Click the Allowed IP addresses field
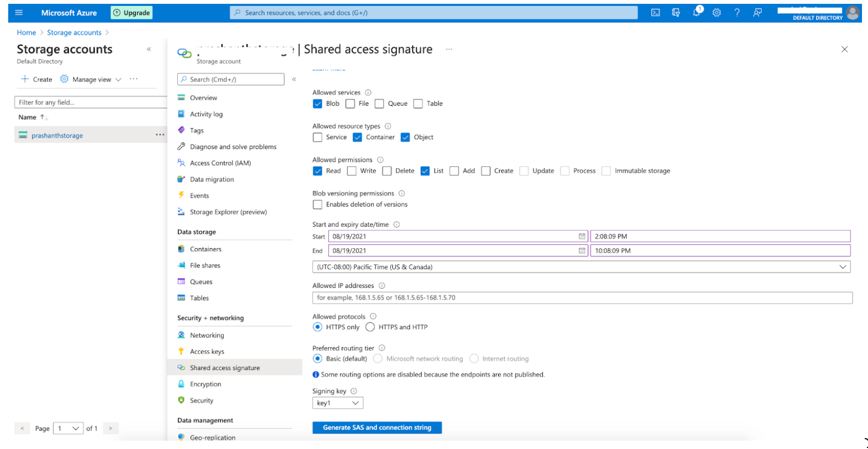868x449 pixels. coord(582,298)
